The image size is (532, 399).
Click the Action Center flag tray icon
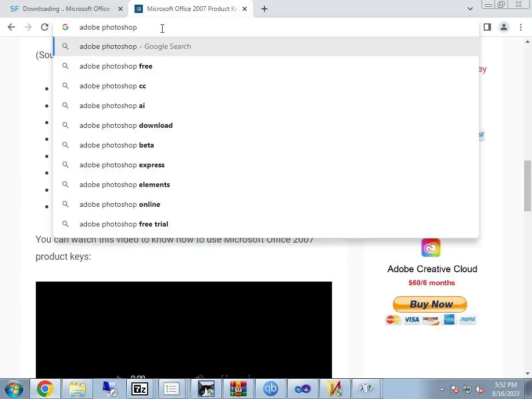(455, 389)
